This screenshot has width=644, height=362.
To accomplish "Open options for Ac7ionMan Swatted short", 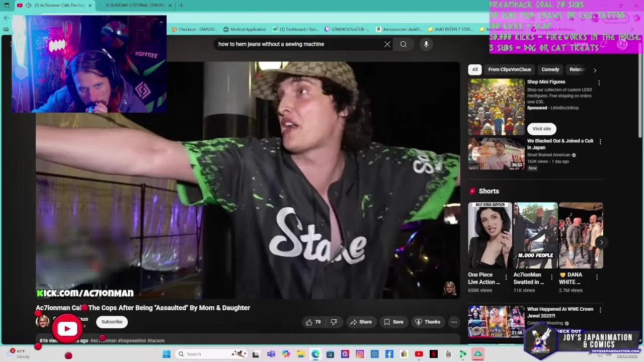I will tap(551, 277).
